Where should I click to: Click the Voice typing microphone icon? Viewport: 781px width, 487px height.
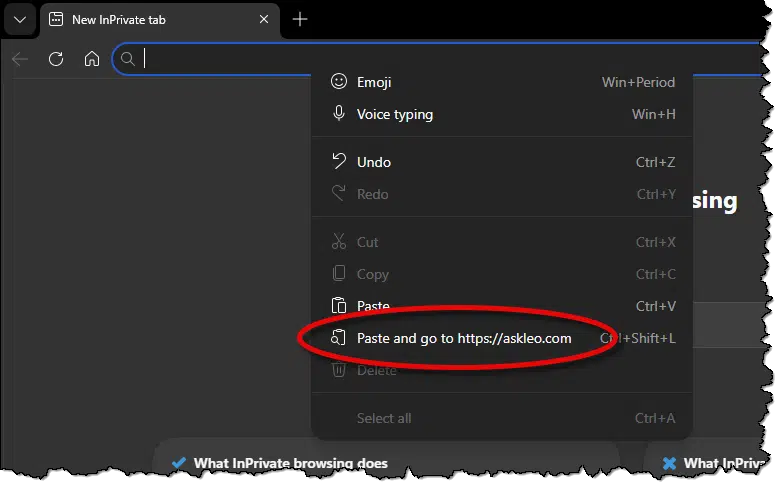[x=339, y=114]
